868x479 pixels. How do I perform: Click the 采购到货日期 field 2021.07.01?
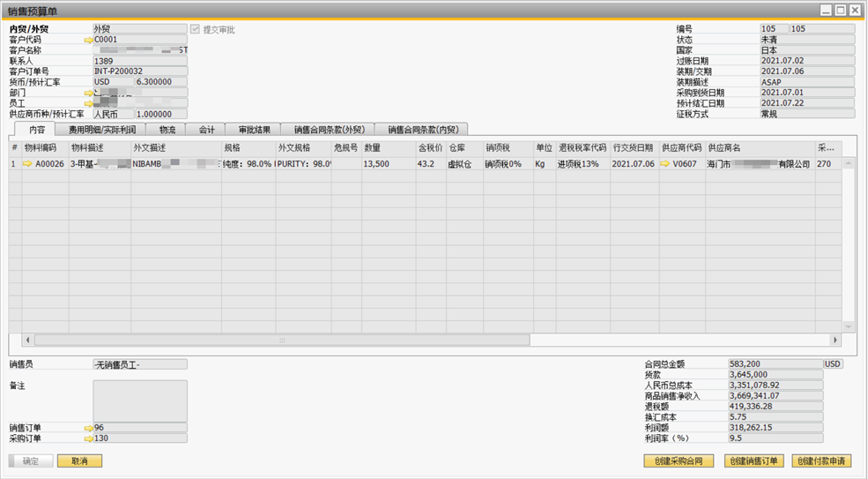pos(808,92)
